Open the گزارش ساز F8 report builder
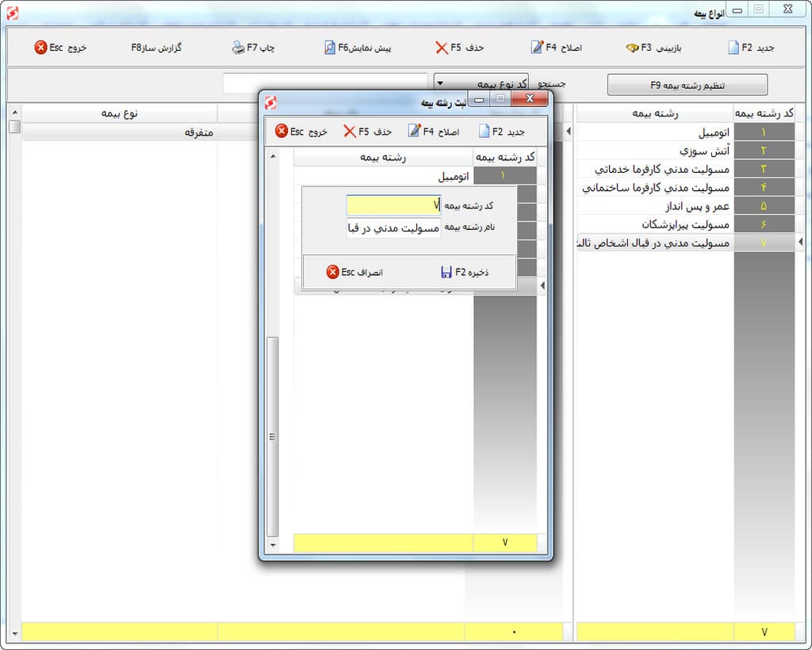This screenshot has height=650, width=812. tap(156, 48)
